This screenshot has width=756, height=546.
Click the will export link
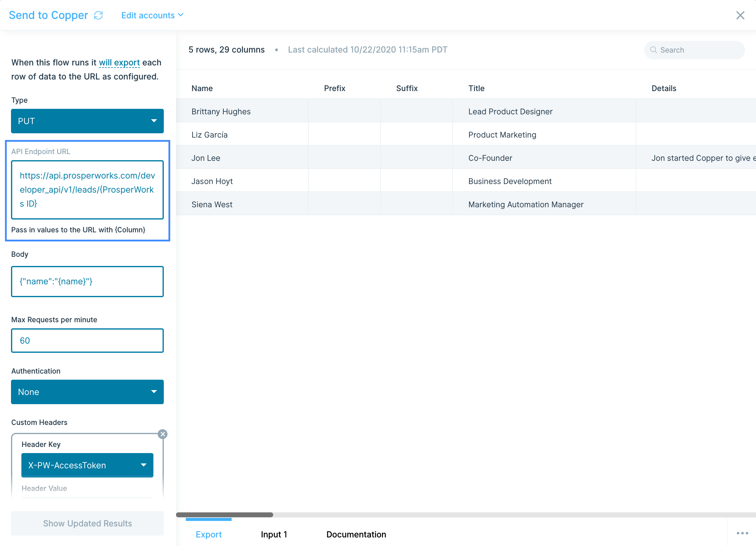tap(119, 62)
